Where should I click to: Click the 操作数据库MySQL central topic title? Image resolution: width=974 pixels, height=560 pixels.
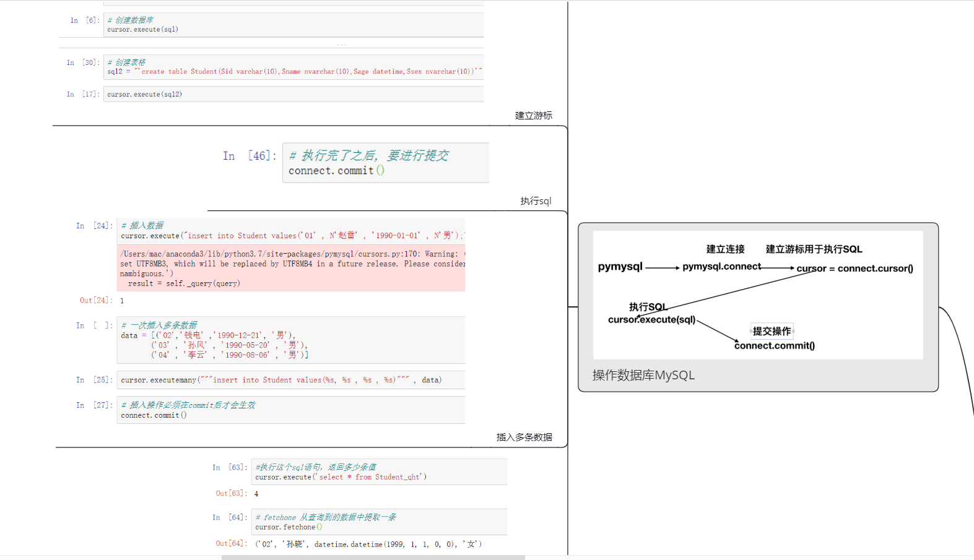click(x=643, y=375)
